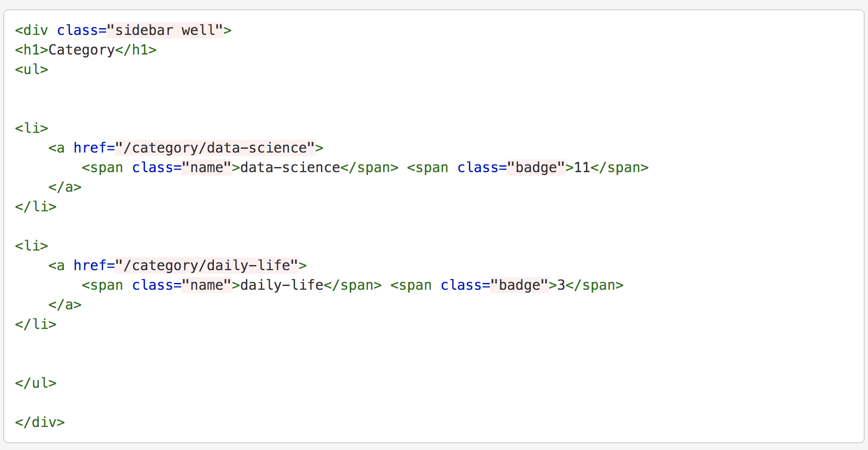Click the first opening li tag
The width and height of the screenshot is (868, 450).
coord(32,128)
